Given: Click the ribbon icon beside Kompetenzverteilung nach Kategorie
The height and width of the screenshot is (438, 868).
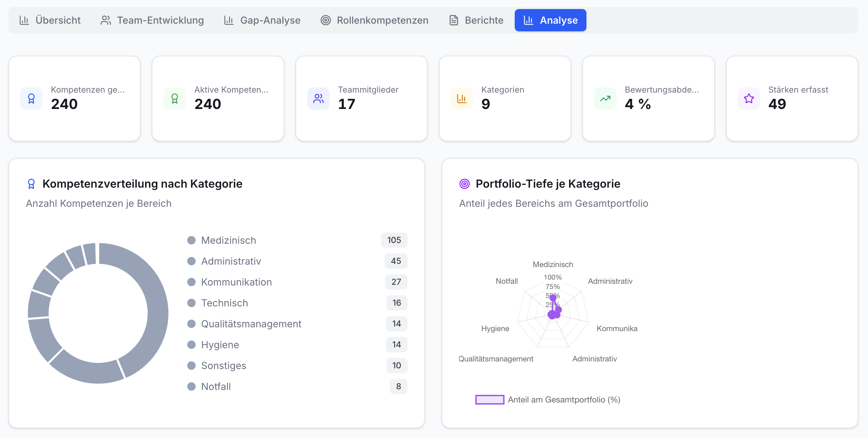Looking at the screenshot, I should tap(31, 184).
